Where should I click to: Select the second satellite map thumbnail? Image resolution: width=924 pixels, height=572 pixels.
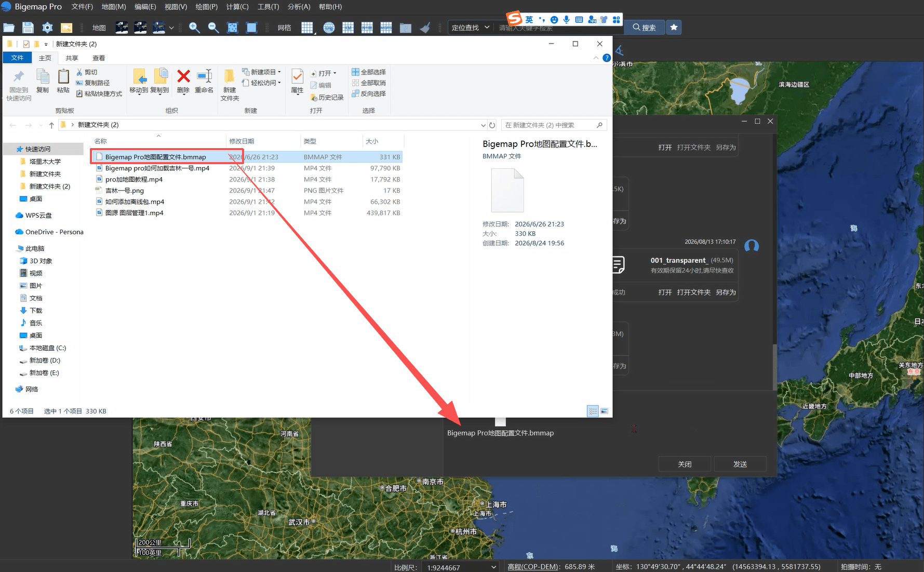(140, 28)
